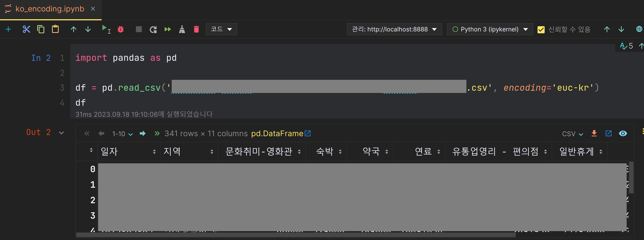
Task: Open the Python 3 ipykernel dropdown
Action: 489,29
